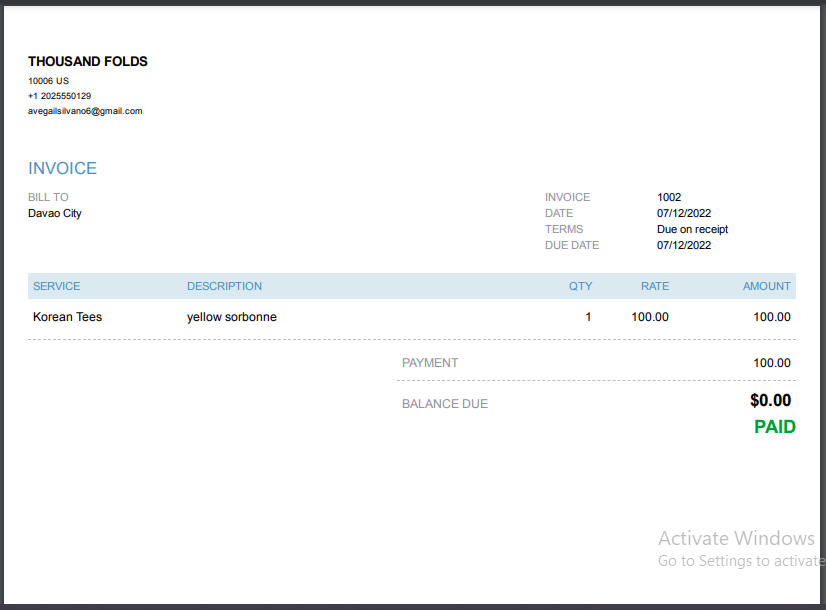Select the THOUSAND FOLDS company name

pos(87,62)
